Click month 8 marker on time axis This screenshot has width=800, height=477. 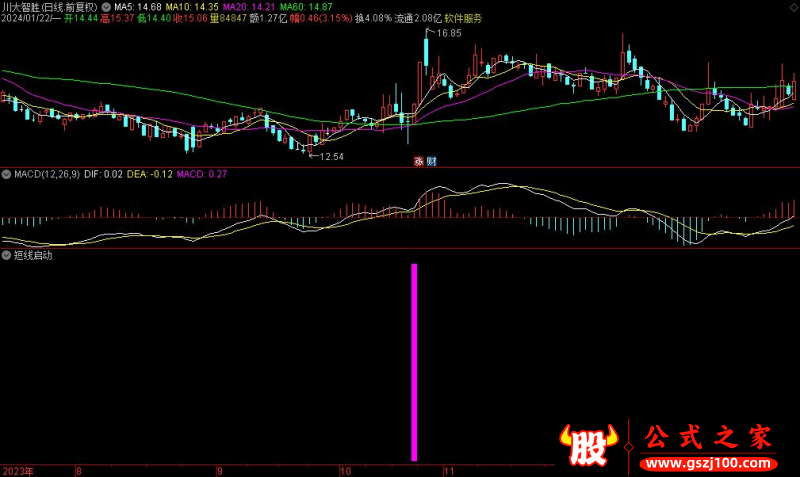(x=79, y=471)
